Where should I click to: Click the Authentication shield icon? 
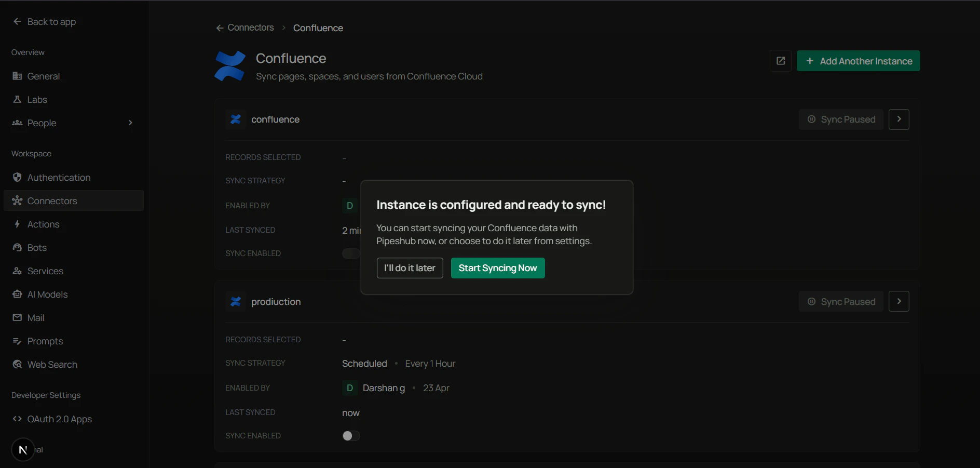coord(17,177)
